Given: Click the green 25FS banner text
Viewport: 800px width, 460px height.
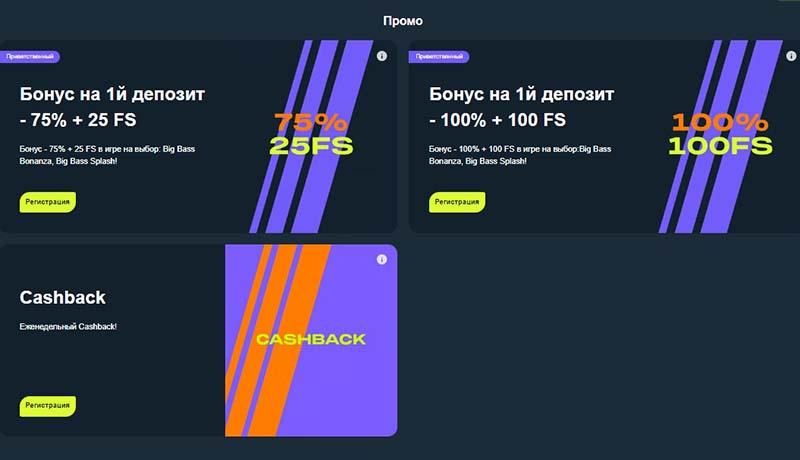Looking at the screenshot, I should click(x=311, y=145).
